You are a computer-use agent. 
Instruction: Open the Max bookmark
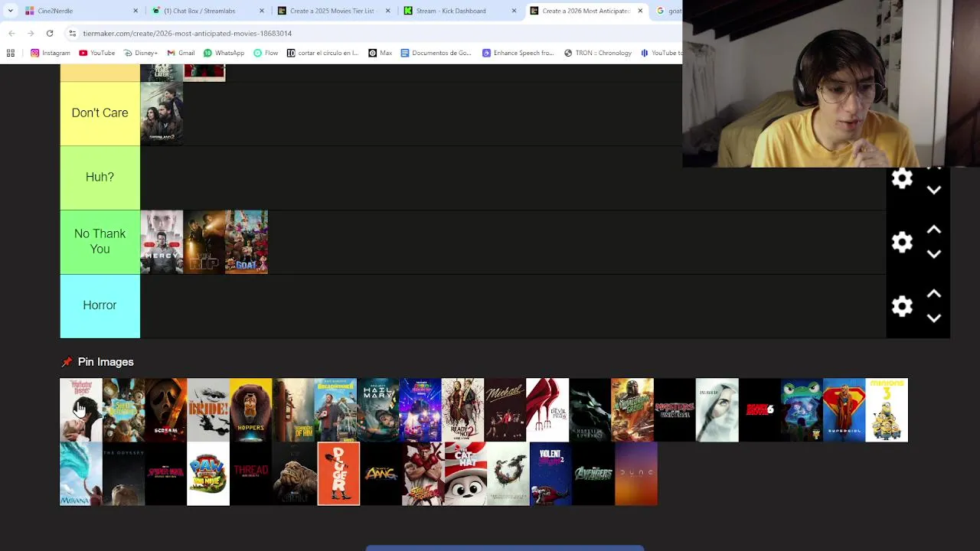pos(381,53)
